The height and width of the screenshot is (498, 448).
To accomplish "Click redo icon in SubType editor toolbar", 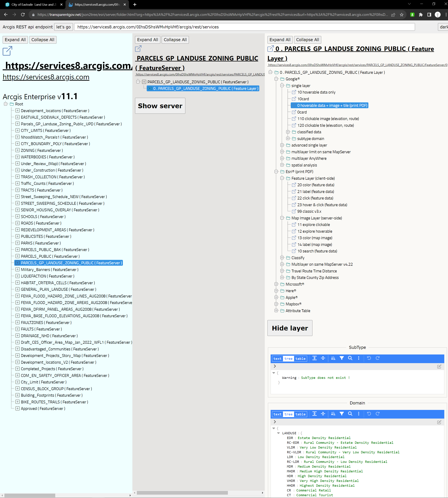I will point(378,358).
